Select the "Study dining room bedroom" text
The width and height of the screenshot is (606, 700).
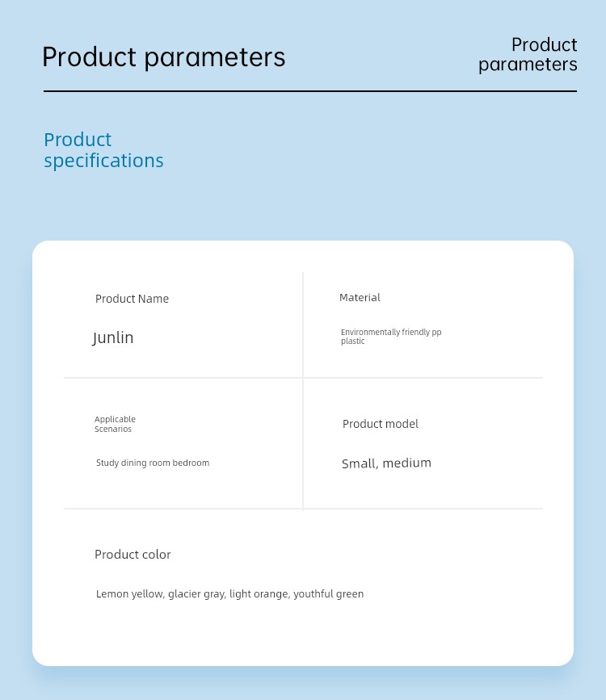click(x=153, y=463)
